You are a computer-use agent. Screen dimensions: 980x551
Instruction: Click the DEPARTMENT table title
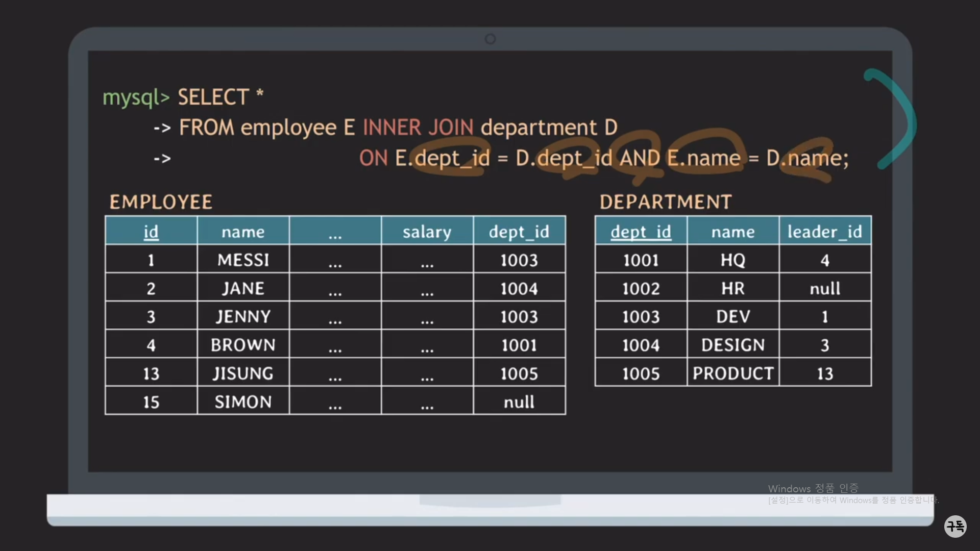pyautogui.click(x=666, y=202)
